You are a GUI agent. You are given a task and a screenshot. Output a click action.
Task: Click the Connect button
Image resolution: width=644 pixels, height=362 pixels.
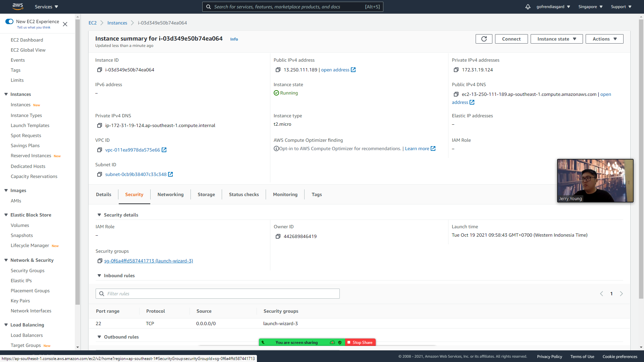click(511, 39)
